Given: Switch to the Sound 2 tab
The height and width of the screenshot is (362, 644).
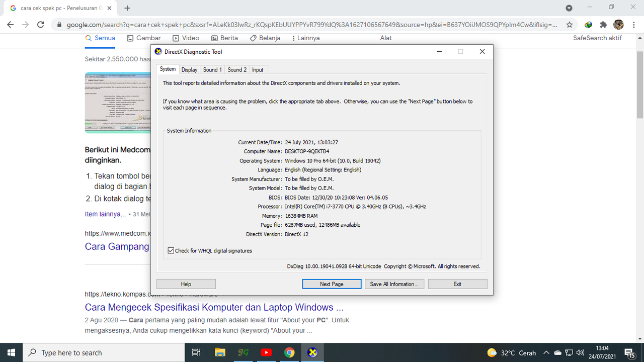Looking at the screenshot, I should point(237,70).
